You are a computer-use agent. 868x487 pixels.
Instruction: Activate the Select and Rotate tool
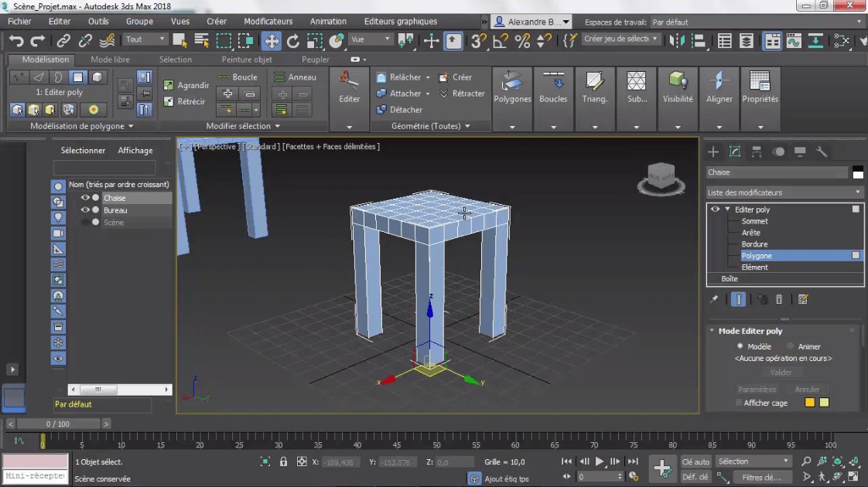click(293, 41)
